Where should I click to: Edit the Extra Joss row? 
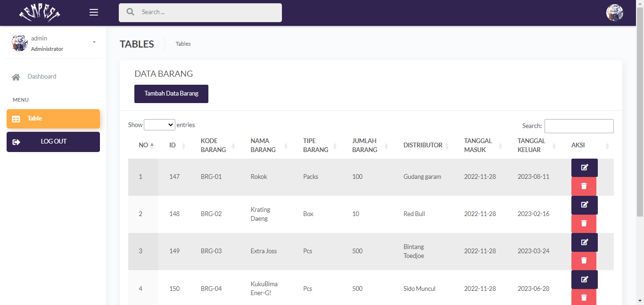pos(585,242)
